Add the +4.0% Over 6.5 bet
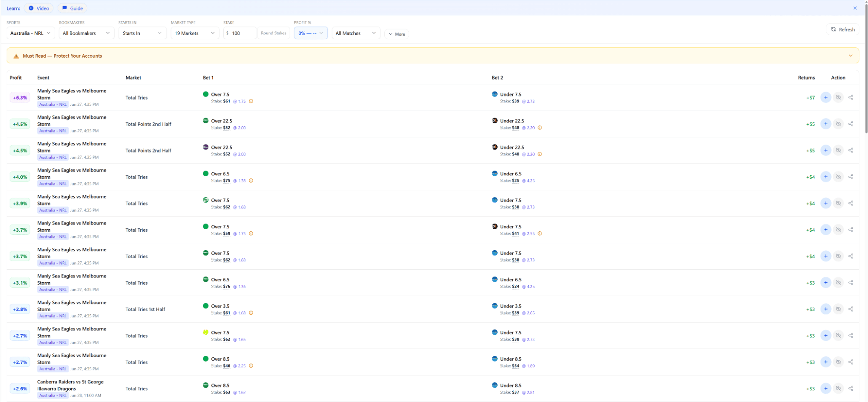Screen dimensions: 868x402 coord(825,177)
